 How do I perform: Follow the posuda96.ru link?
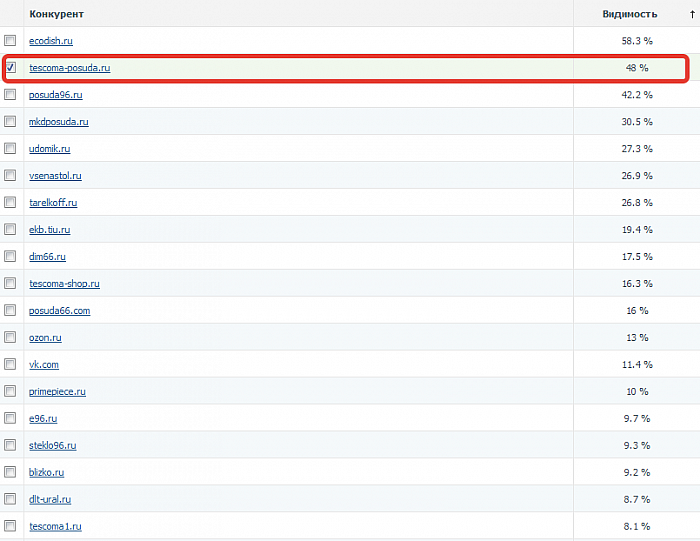pos(56,95)
